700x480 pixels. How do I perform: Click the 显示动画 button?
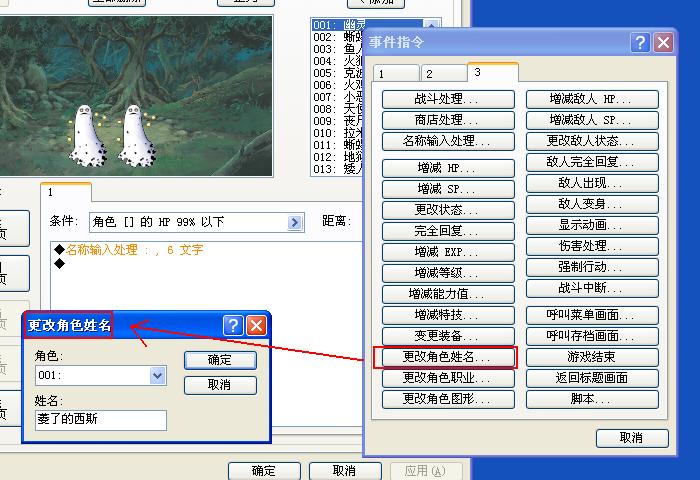pyautogui.click(x=592, y=225)
